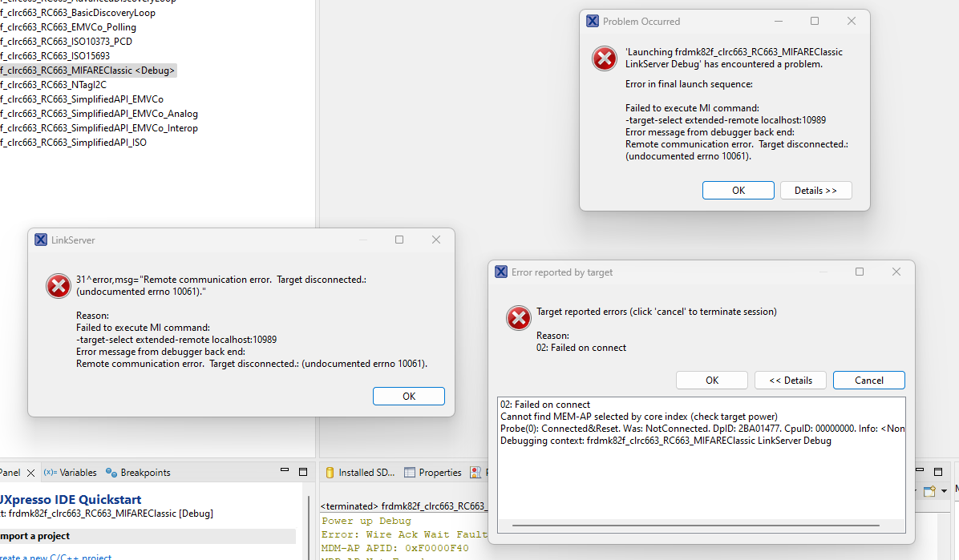Screen dimensions: 959x560
Task: Click Cancel to terminate the debug session
Action: pyautogui.click(x=868, y=380)
